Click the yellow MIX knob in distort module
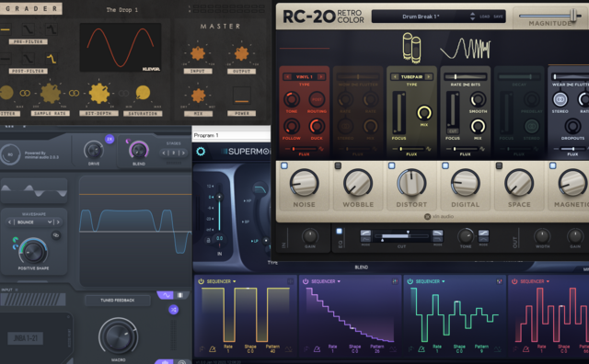 coord(424,113)
